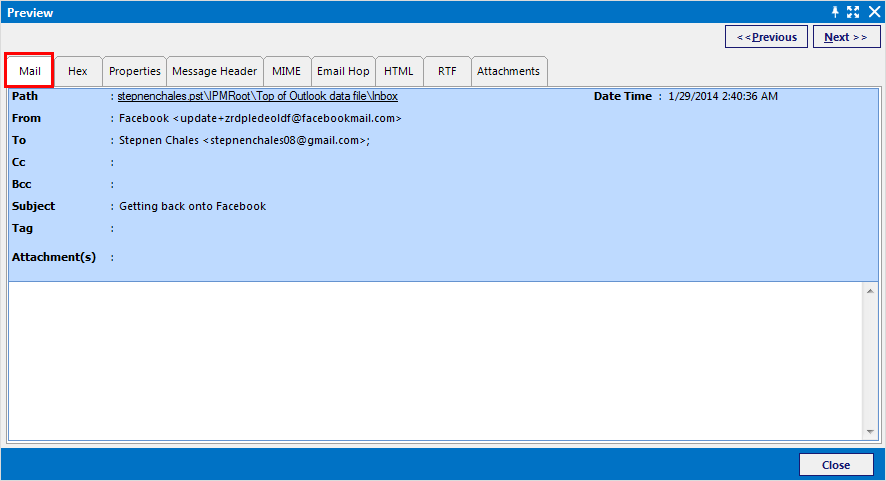Pin the Preview panel
The height and width of the screenshot is (481, 886).
(x=835, y=12)
